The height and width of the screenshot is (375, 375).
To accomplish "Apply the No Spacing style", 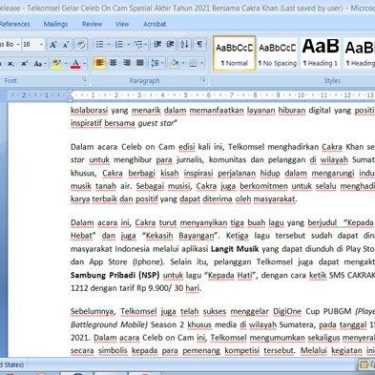I will [277, 53].
